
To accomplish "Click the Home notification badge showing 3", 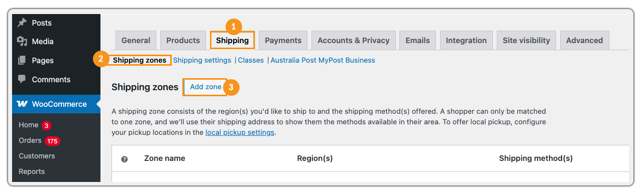I will point(46,125).
